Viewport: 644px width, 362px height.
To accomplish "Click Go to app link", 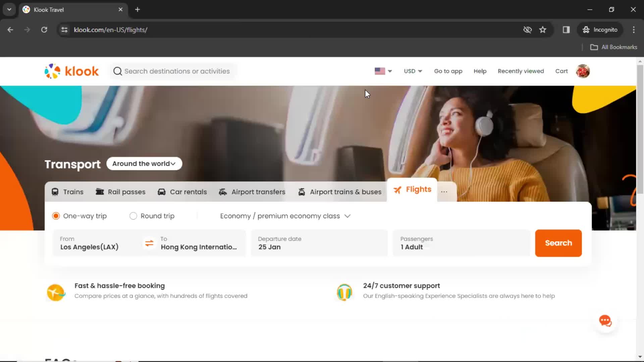I will coord(448,71).
